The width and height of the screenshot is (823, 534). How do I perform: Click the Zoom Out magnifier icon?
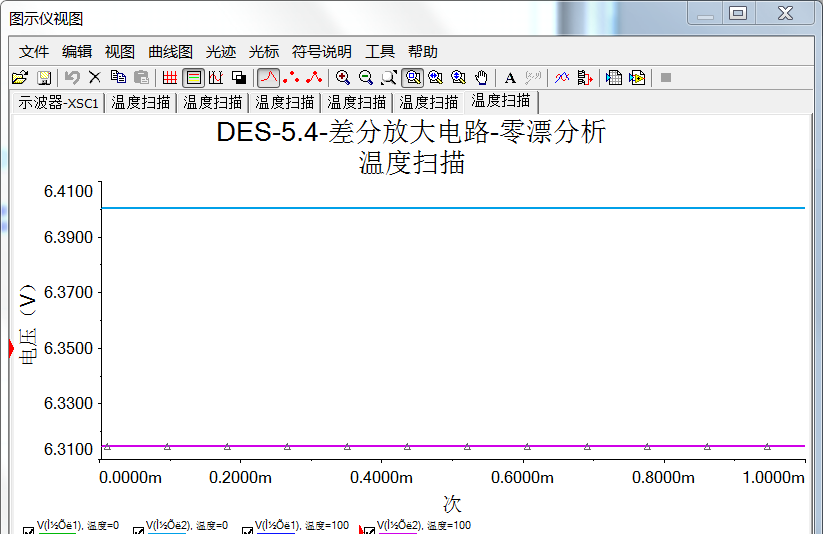tap(366, 78)
